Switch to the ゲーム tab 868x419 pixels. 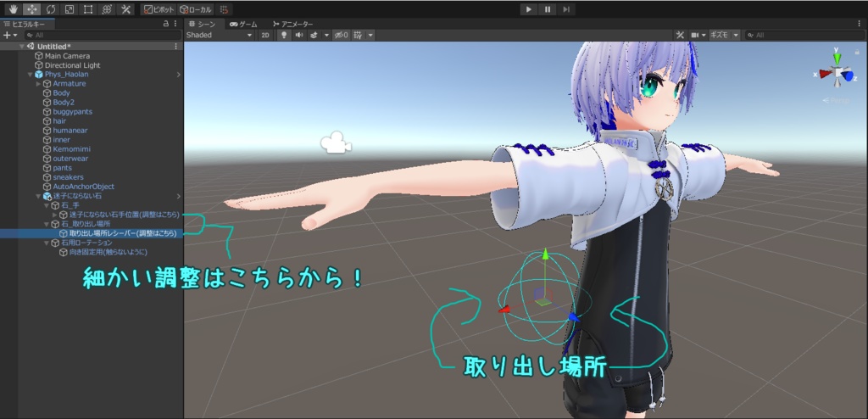pos(243,24)
